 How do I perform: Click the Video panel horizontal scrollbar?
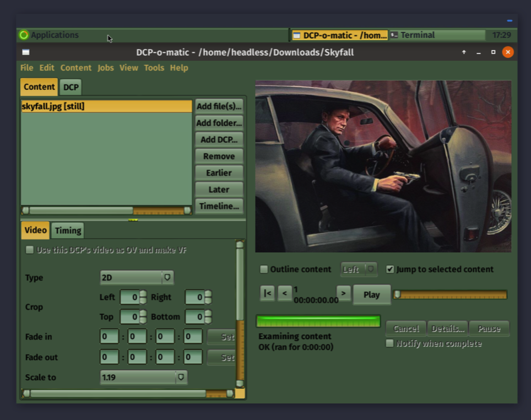click(128, 394)
